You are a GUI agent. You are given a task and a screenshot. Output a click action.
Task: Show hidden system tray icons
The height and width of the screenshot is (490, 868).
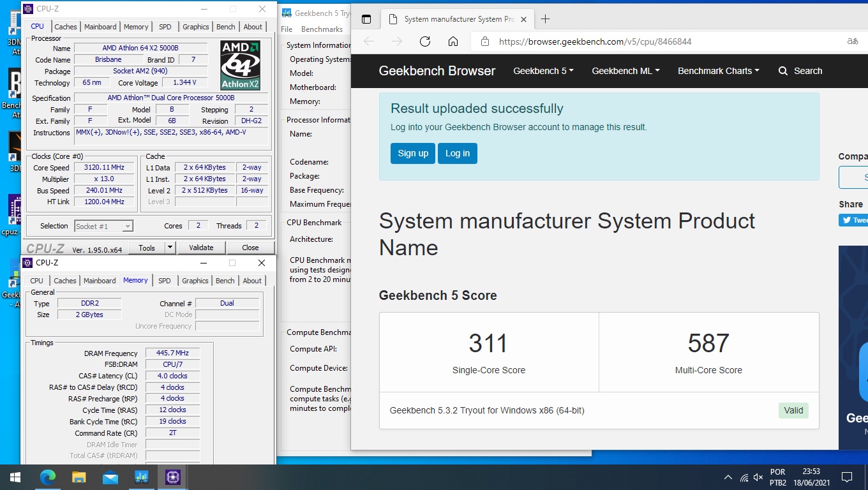pyautogui.click(x=728, y=477)
